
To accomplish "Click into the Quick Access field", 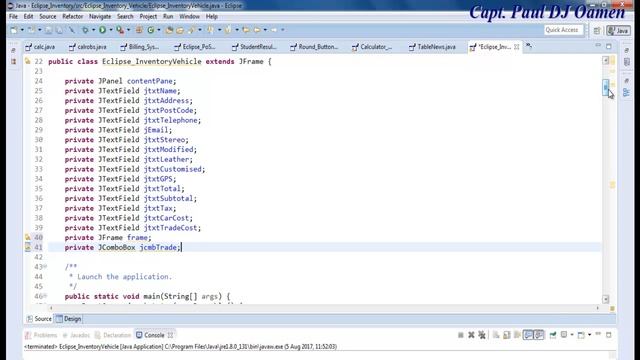I will click(564, 30).
